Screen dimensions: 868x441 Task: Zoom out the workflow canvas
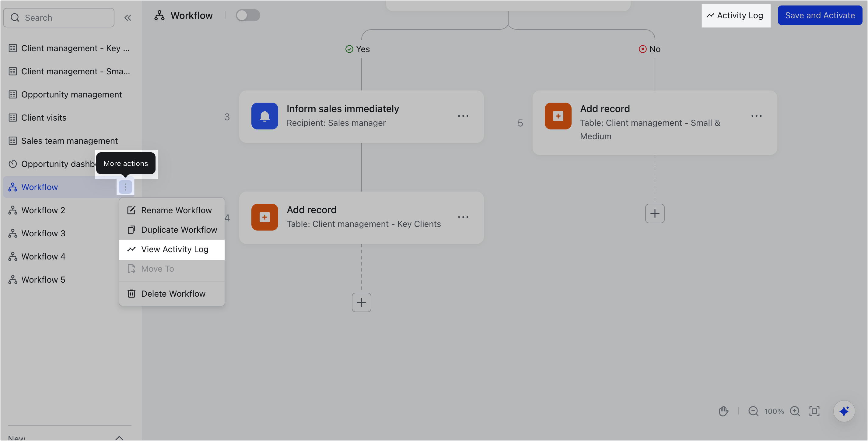tap(754, 411)
